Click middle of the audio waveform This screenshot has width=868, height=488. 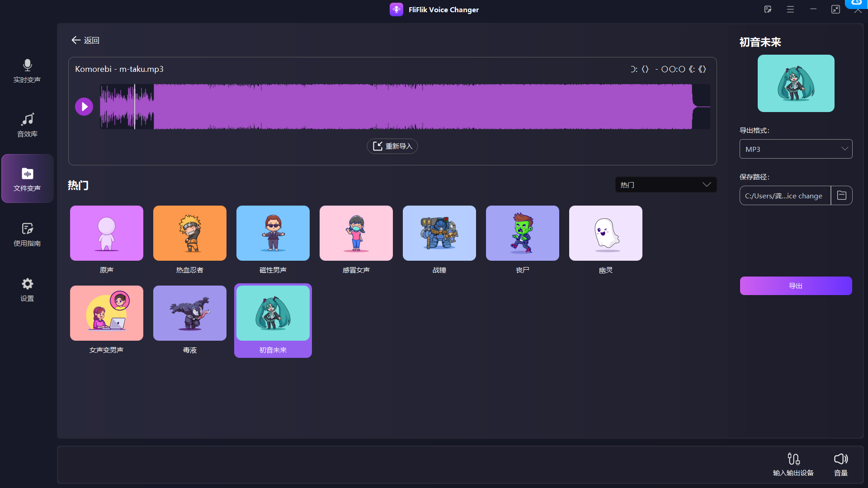[405, 107]
